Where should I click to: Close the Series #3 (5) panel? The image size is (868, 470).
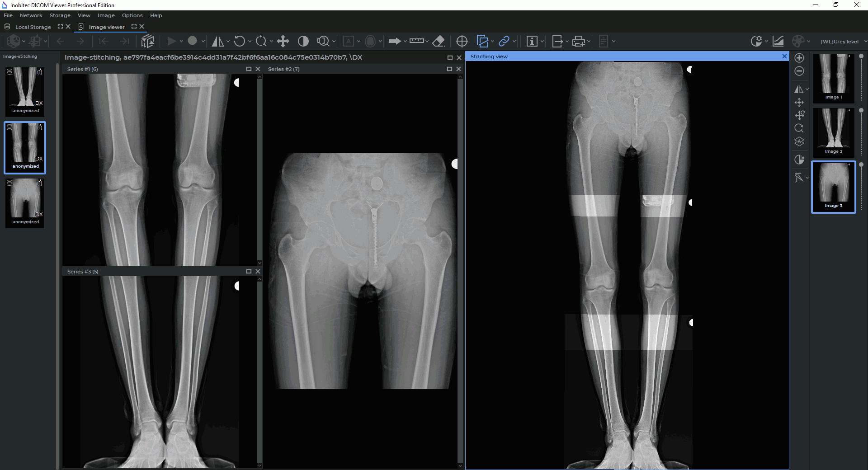click(x=258, y=272)
